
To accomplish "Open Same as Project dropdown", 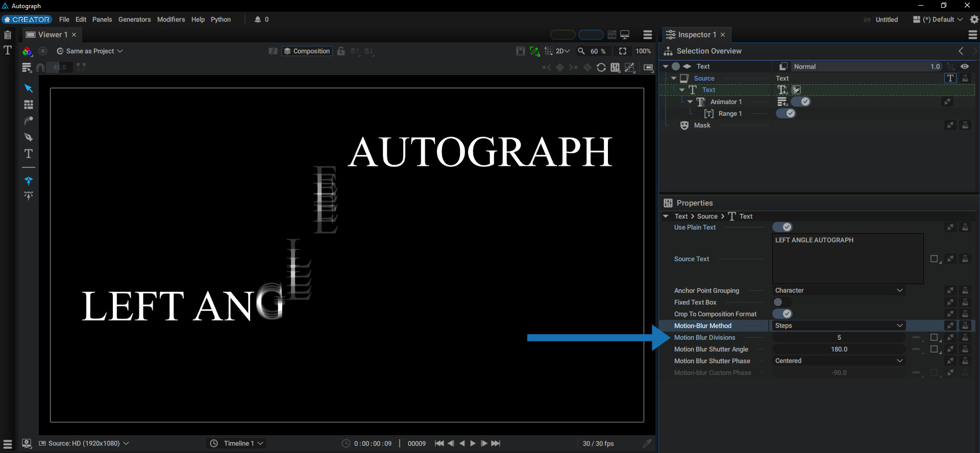I will click(90, 51).
